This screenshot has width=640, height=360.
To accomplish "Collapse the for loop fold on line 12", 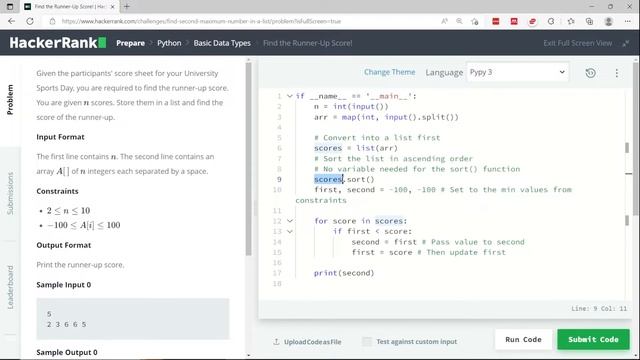I will 289,221.
